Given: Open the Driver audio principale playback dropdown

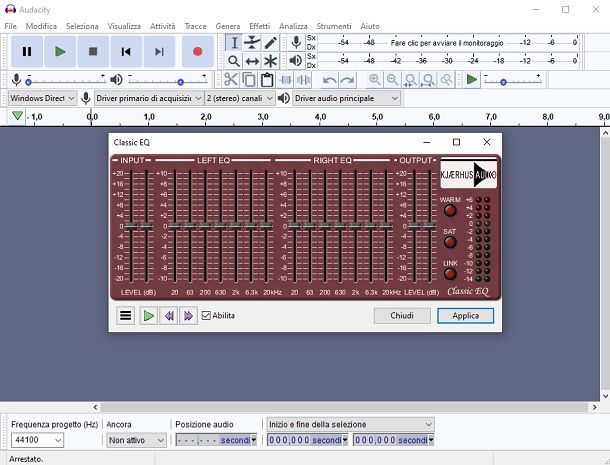Looking at the screenshot, I should coord(346,98).
